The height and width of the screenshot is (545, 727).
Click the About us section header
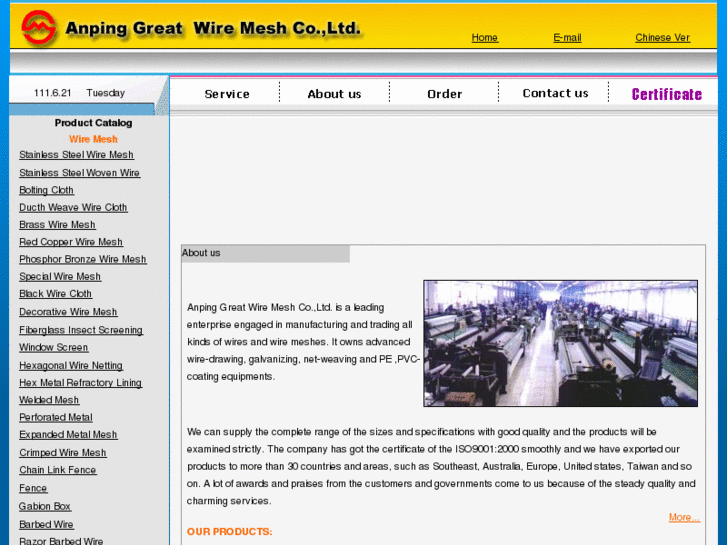pos(201,253)
